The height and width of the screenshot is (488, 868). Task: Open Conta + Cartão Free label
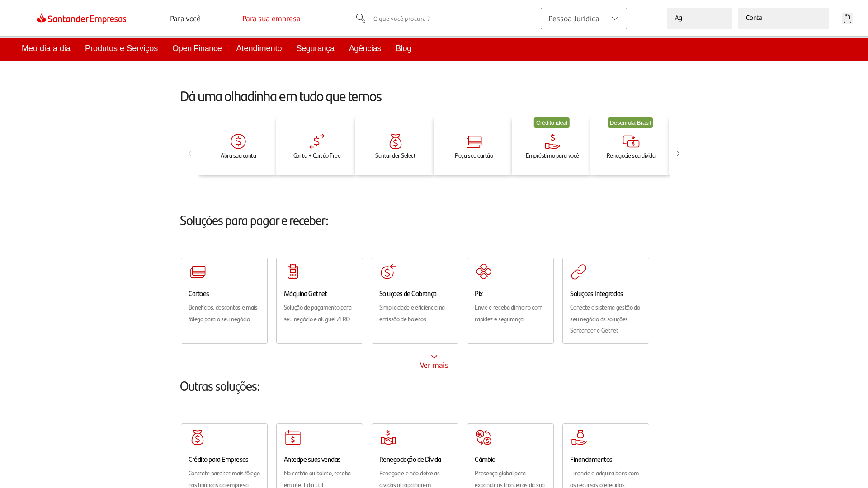pos(317,156)
